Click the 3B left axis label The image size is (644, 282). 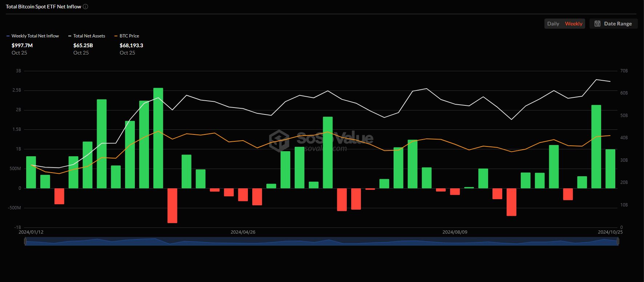click(x=18, y=71)
